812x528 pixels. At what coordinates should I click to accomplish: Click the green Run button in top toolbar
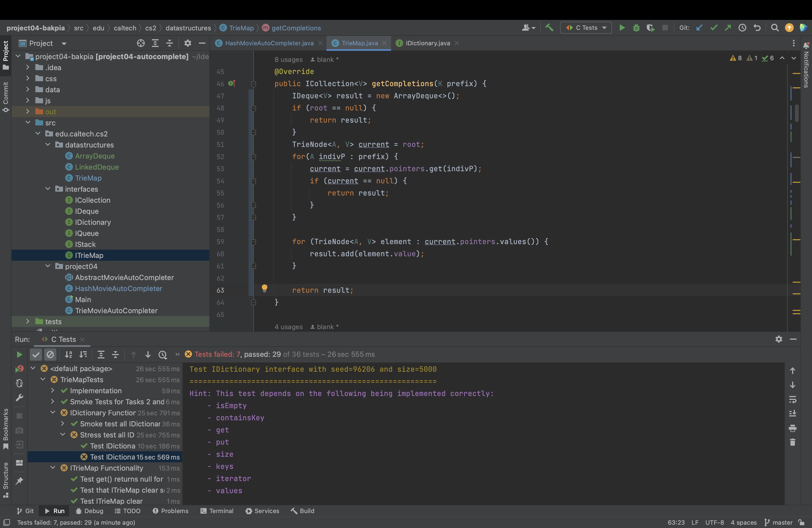tap(622, 28)
